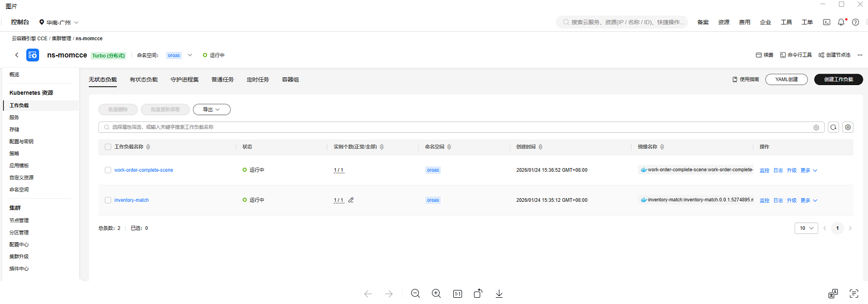Viewport: 868px width, 304px height.
Task: Click the refresh icon beside search bar
Action: pos(833,127)
